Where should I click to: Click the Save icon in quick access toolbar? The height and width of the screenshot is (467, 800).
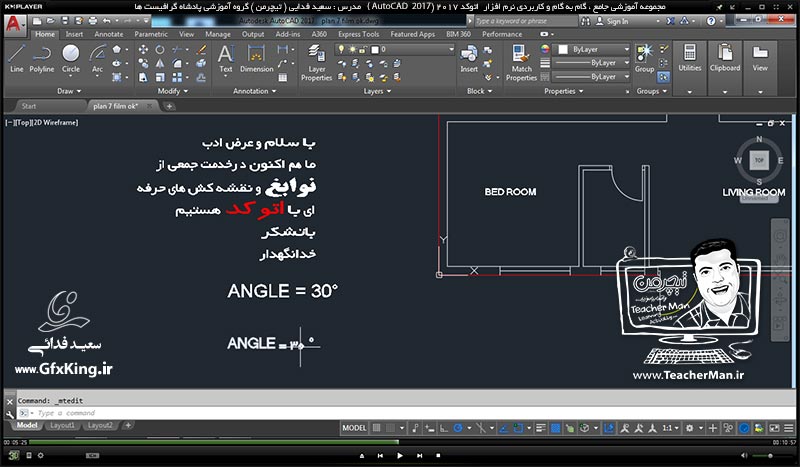point(65,21)
